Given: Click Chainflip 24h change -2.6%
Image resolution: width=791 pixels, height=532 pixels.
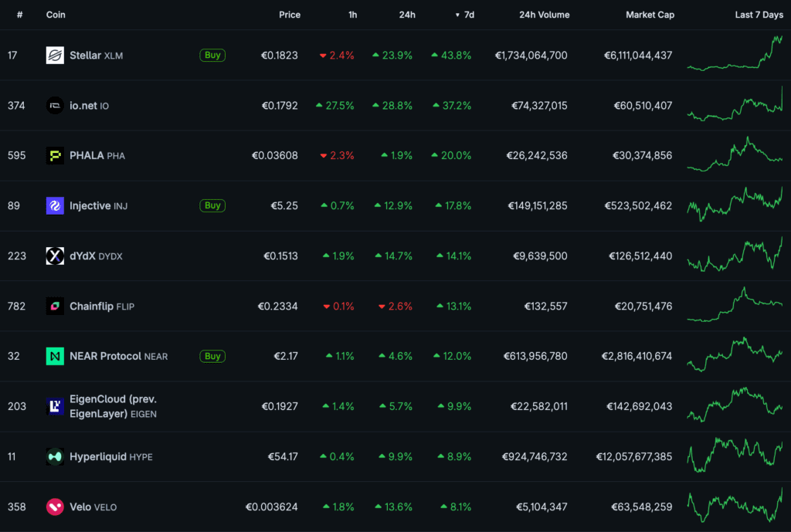Looking at the screenshot, I should tap(395, 306).
